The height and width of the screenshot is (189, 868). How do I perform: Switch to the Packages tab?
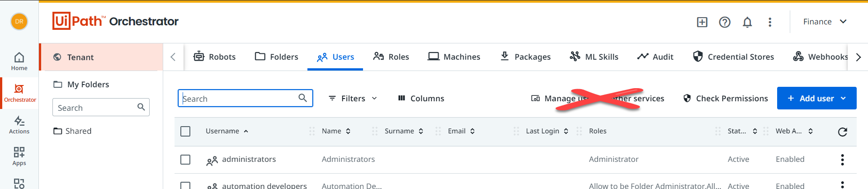pyautogui.click(x=525, y=57)
